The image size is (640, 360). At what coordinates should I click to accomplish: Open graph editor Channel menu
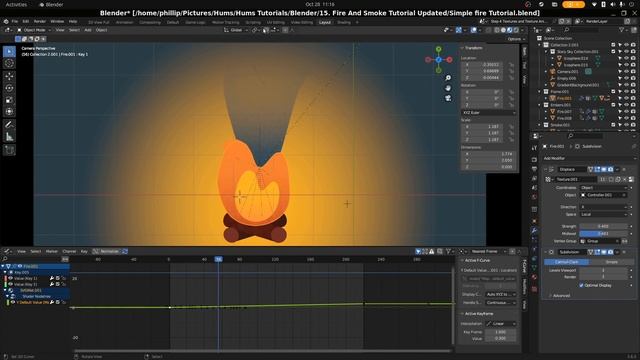coord(69,251)
